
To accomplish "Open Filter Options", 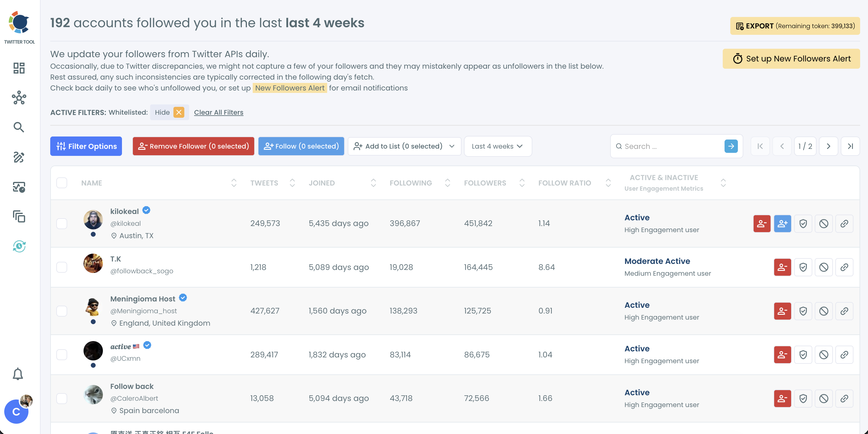I will 86,146.
